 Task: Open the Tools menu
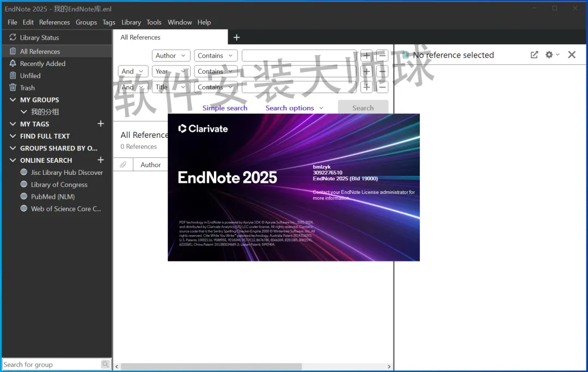[x=154, y=22]
